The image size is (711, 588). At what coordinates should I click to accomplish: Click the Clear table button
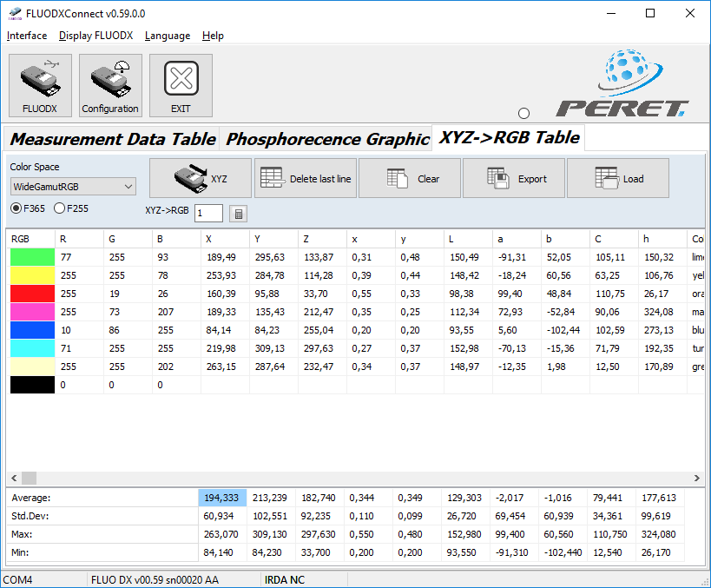click(x=409, y=178)
